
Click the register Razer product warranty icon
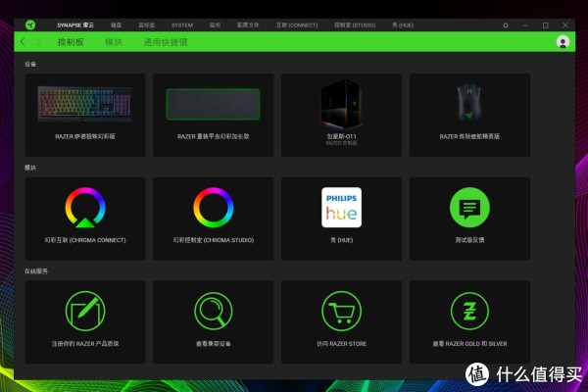click(85, 311)
